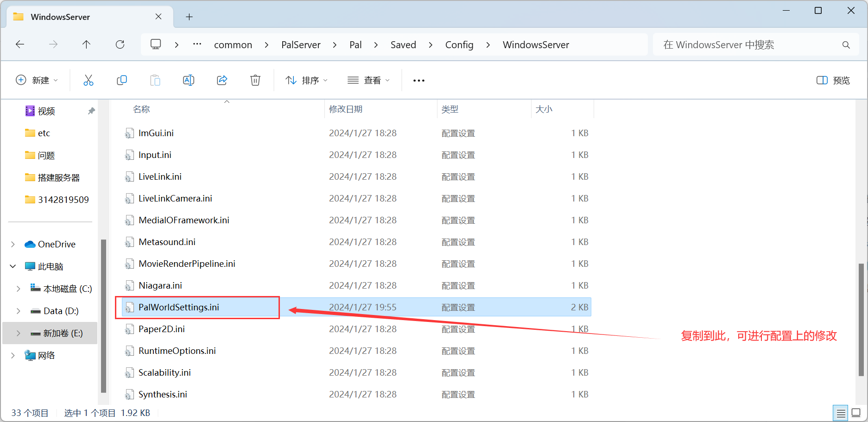Navigate to Config in breadcrumb
868x422 pixels.
[459, 45]
